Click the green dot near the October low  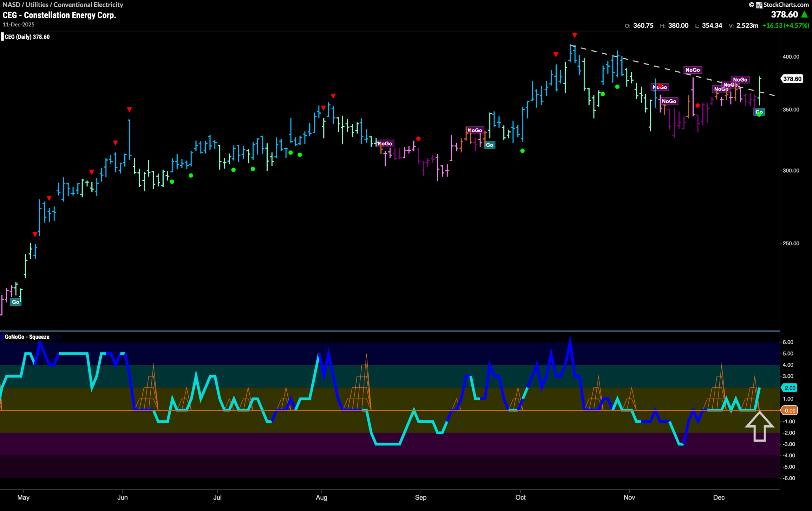(522, 150)
